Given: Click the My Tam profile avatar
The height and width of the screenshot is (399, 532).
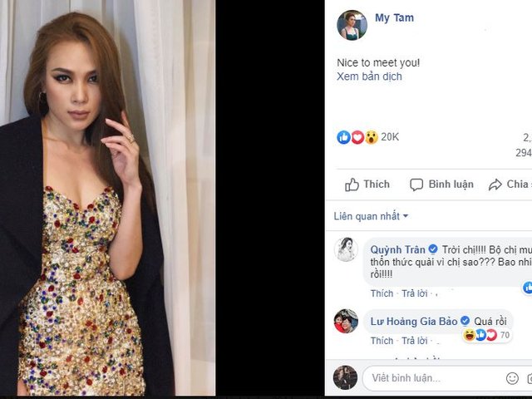Looking at the screenshot, I should tap(352, 25).
